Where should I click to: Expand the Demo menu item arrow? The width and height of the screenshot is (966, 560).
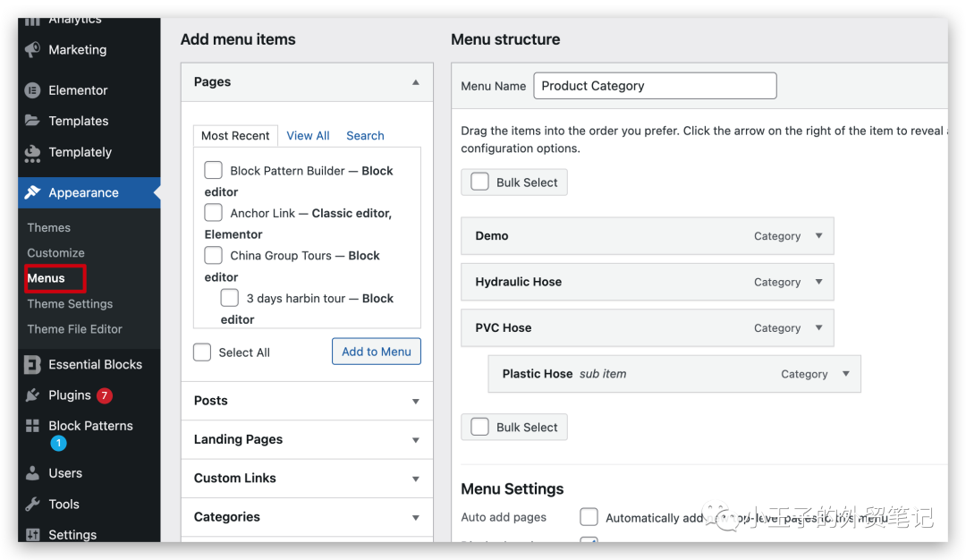tap(818, 235)
